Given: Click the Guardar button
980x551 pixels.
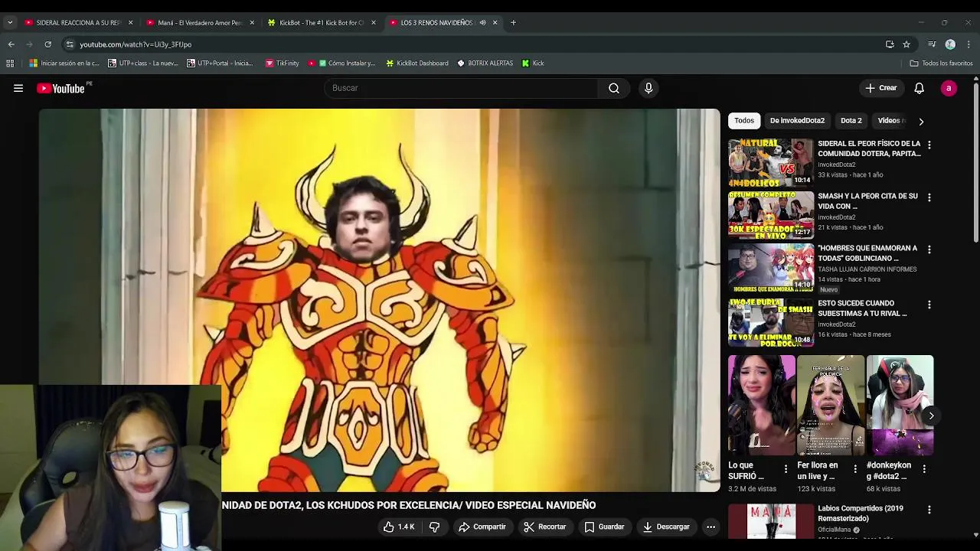Looking at the screenshot, I should pos(604,527).
